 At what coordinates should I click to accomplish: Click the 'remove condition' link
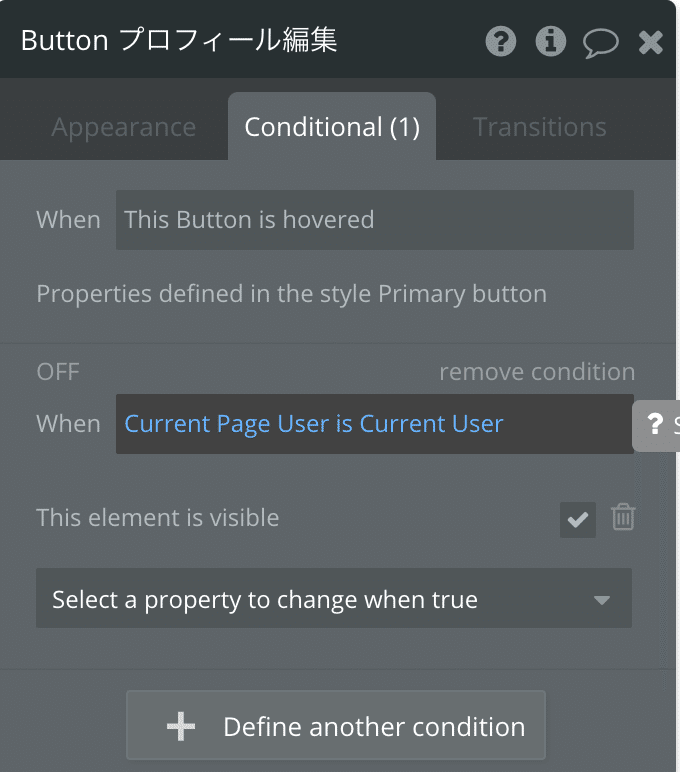(537, 372)
